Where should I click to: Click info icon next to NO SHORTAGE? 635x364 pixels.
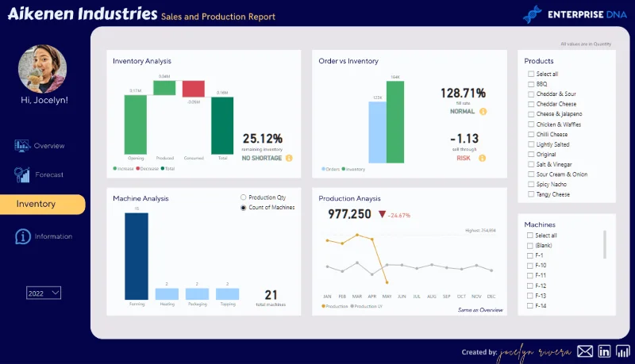pos(289,158)
